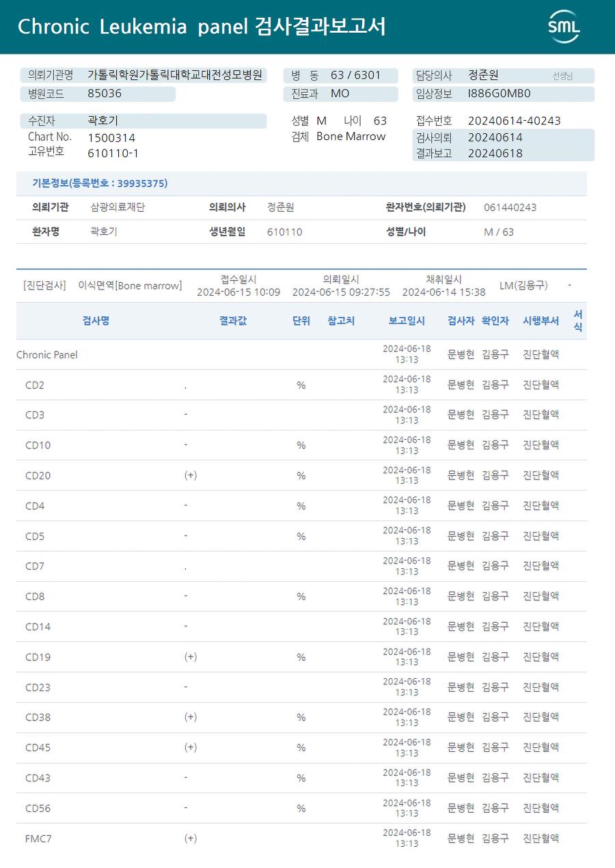Click the (+) result for FMC7
This screenshot has width=615, height=868.
[x=191, y=838]
